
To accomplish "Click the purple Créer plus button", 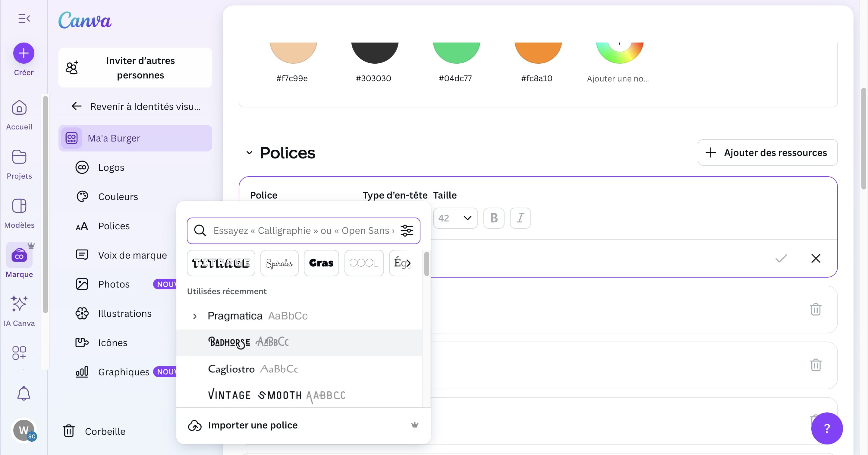I will point(24,53).
